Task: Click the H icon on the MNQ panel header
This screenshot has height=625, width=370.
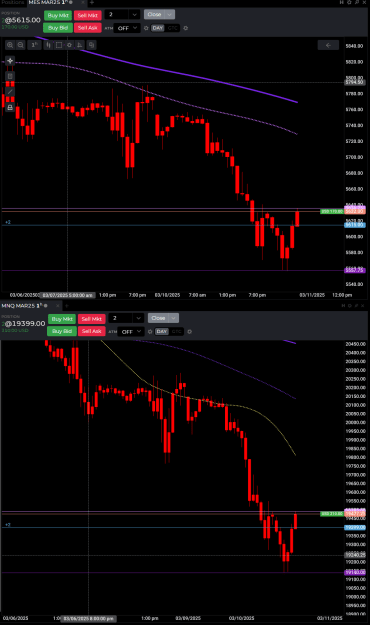Action: [x=343, y=306]
